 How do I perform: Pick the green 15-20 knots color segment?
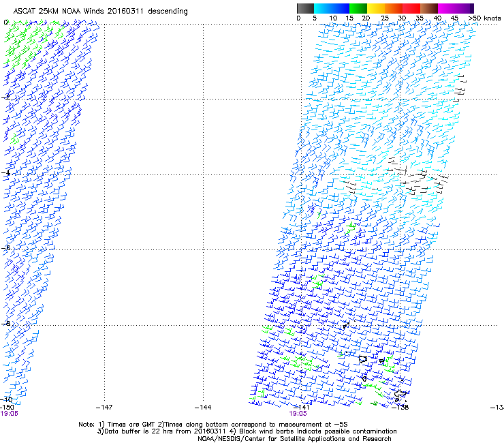(x=358, y=8)
